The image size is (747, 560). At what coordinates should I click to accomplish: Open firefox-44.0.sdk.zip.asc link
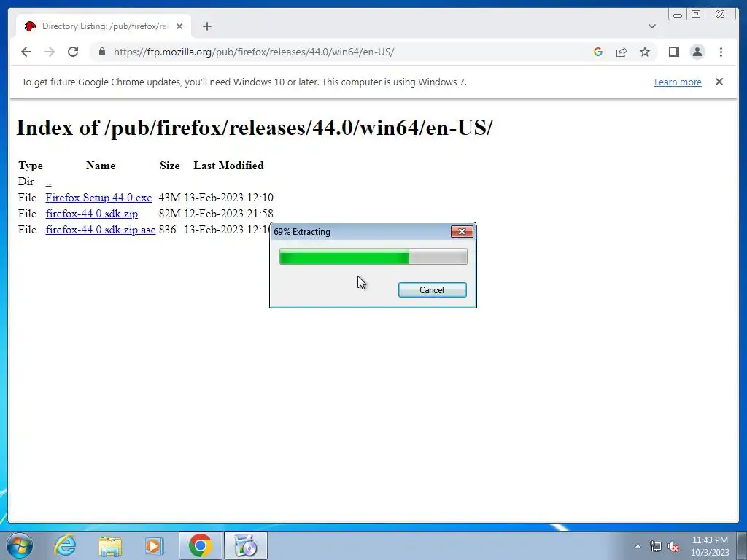(101, 230)
